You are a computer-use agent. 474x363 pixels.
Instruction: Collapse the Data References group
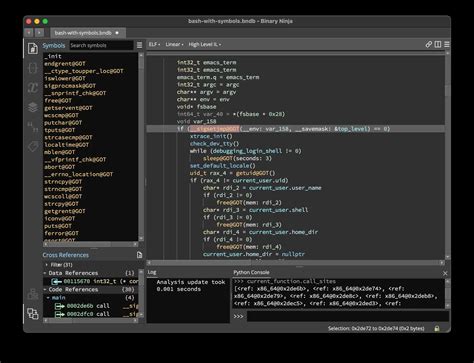tap(45, 273)
